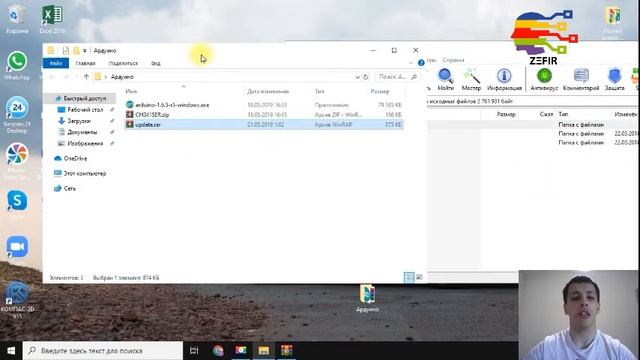
Task: Open the Zoom desktop shortcut
Action: [17, 247]
